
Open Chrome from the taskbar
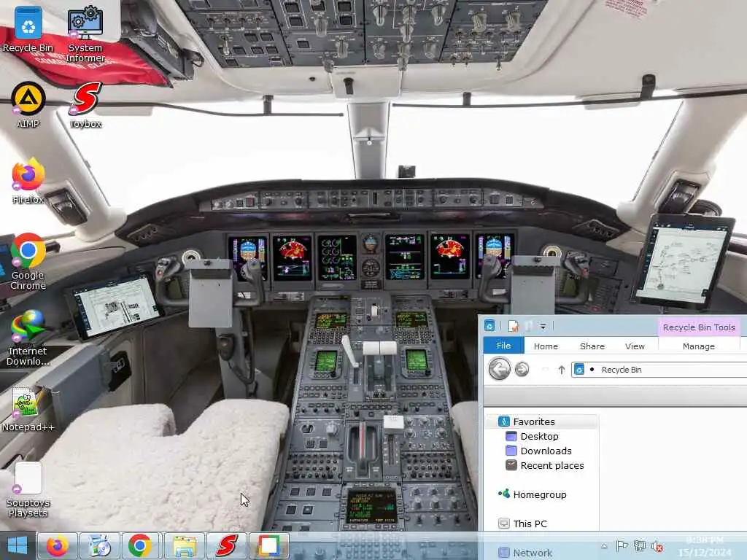140,545
